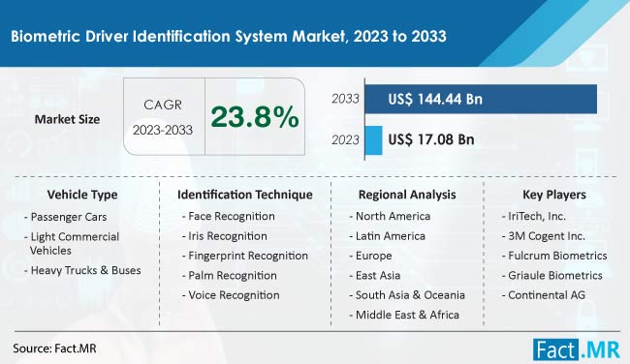Click 'Heavy Trucks & Buses' item
Screen dimensions: 630x364
(82, 270)
